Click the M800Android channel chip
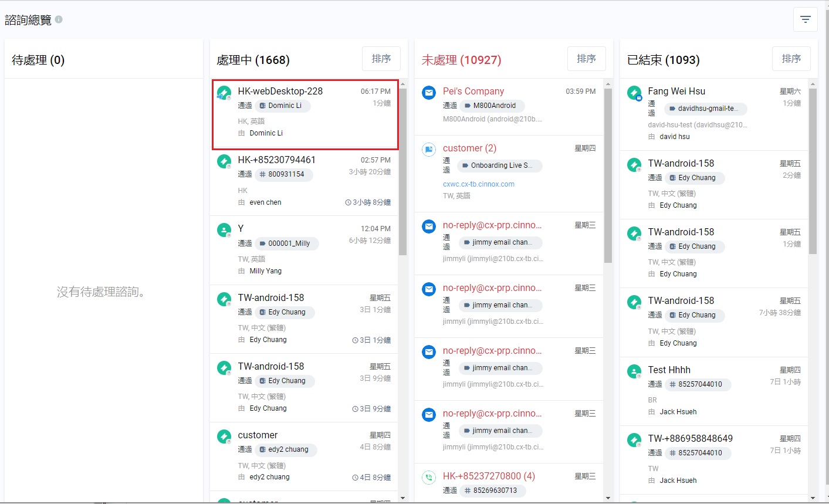 (x=492, y=106)
